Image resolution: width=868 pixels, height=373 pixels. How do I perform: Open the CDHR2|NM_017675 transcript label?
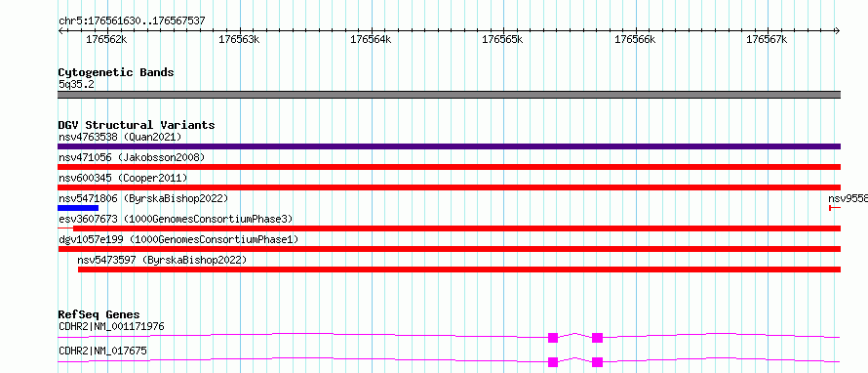pos(103,351)
